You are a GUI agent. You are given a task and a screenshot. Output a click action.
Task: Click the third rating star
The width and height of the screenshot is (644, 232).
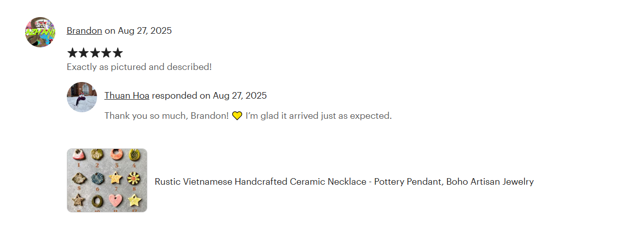pos(95,53)
